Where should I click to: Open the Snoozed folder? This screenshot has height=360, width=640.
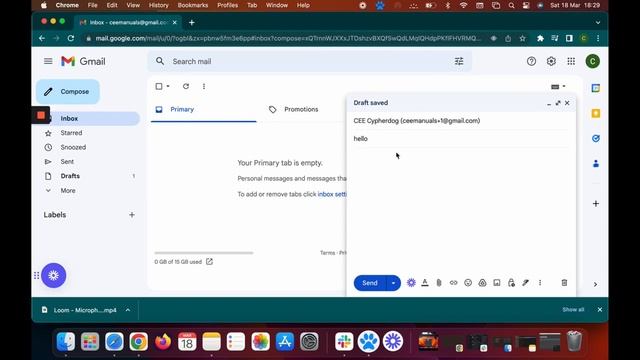tap(73, 147)
